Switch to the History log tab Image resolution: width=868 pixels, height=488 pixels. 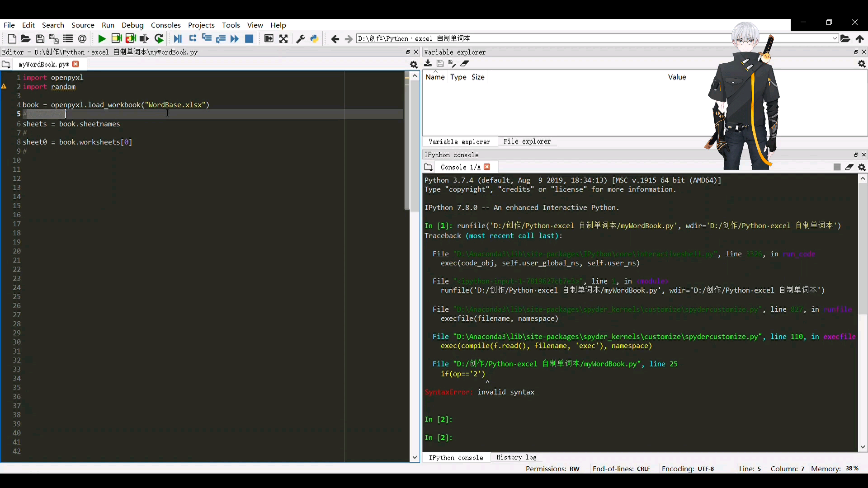(516, 457)
